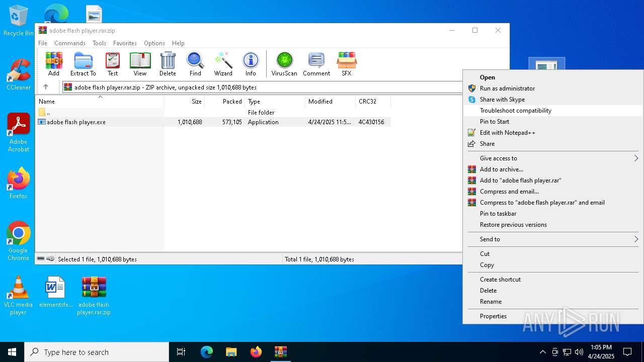Expand the Send to submenu
Screen dimensions: 644x362
(552, 239)
